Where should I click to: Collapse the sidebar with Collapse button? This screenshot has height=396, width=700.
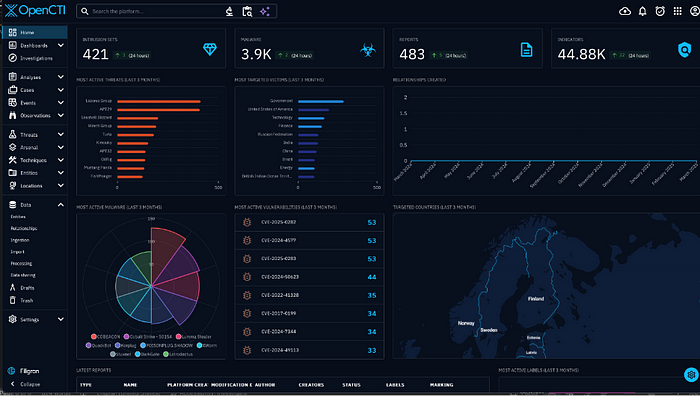(x=25, y=384)
